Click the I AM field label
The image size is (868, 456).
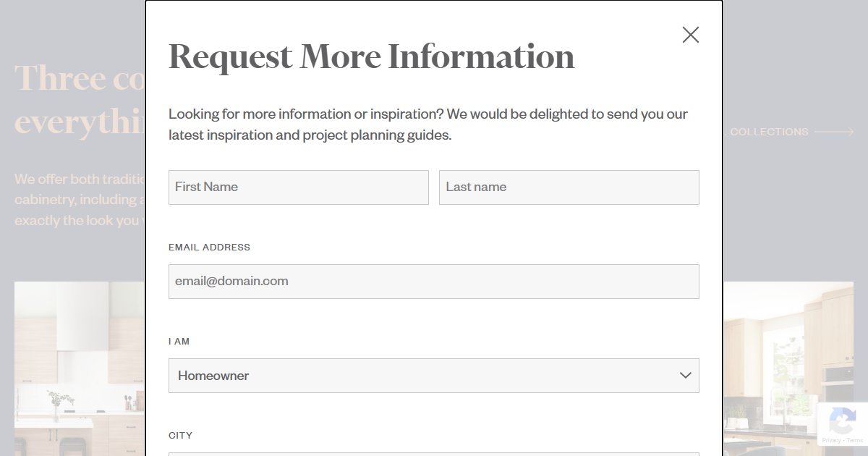point(179,341)
